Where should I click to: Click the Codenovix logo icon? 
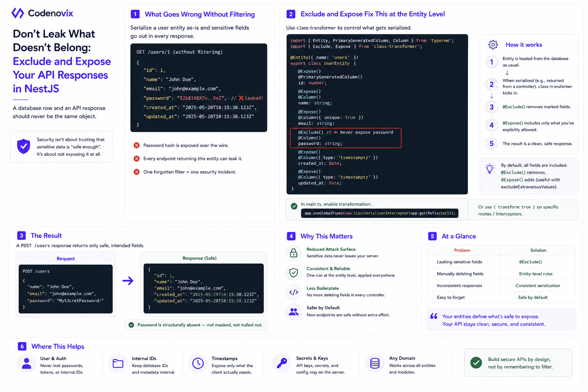click(x=18, y=13)
